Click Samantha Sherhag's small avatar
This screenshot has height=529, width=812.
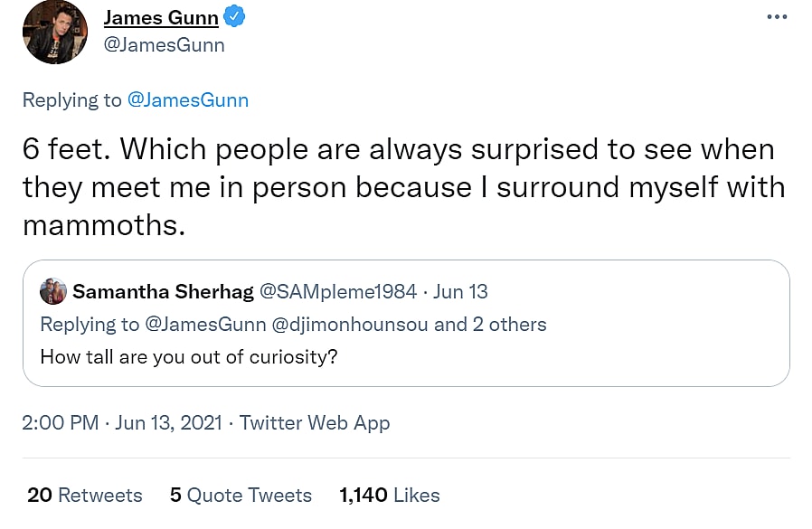52,291
